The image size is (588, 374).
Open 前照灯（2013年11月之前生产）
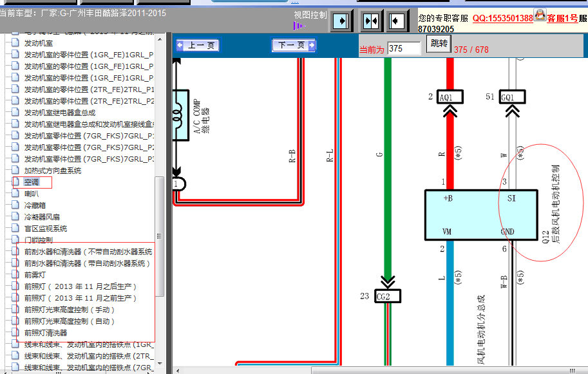81,298
